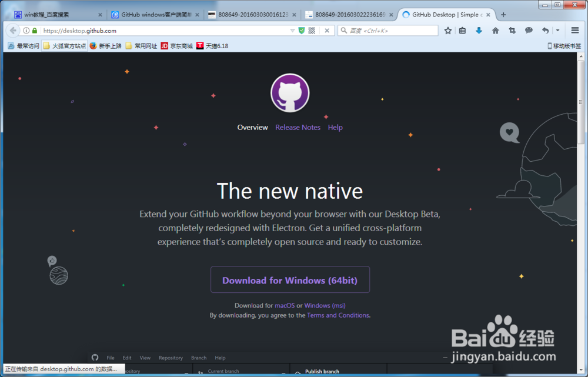588x377 pixels.
Task: Select the GitHub Desktop tab
Action: 446,15
